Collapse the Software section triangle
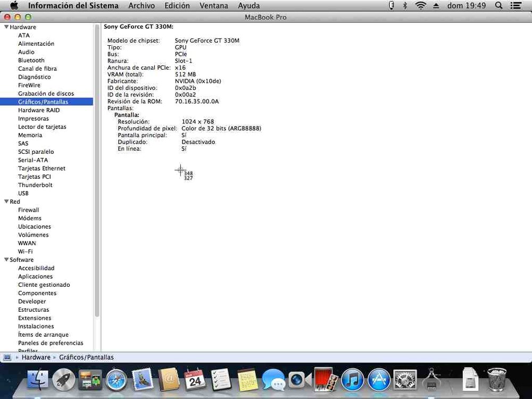 pos(6,260)
